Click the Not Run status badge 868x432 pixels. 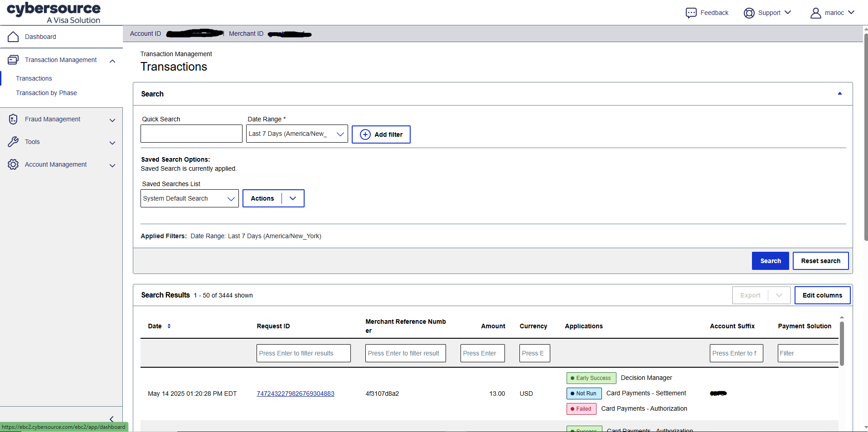584,393
